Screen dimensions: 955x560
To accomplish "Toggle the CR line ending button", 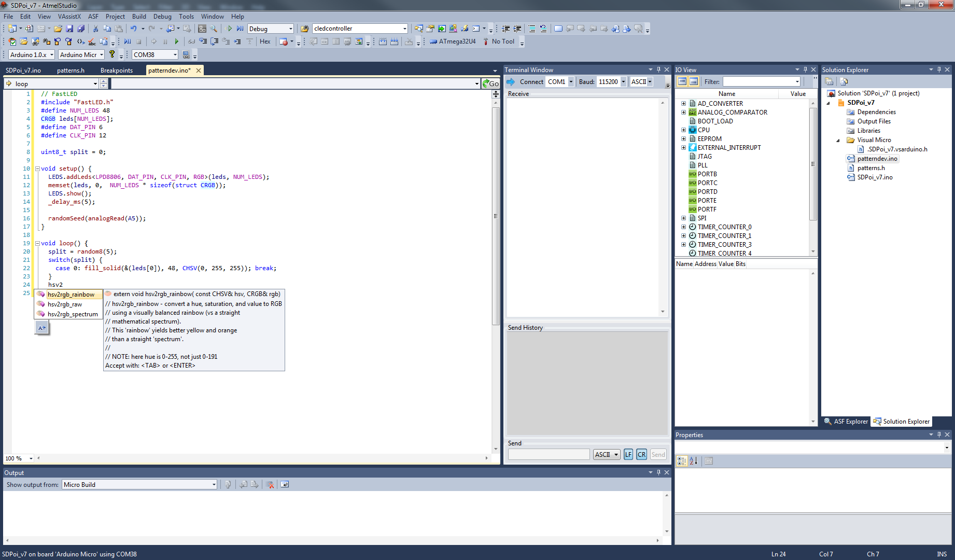I will click(x=642, y=455).
